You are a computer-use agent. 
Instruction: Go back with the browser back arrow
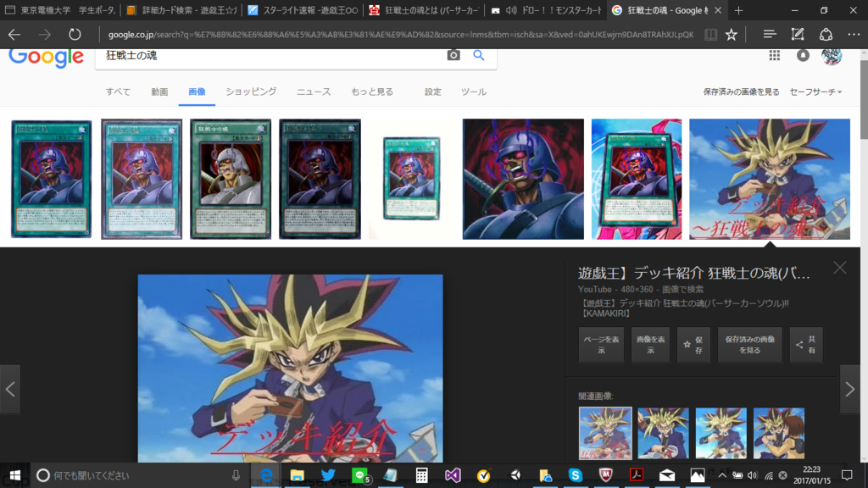pyautogui.click(x=14, y=34)
